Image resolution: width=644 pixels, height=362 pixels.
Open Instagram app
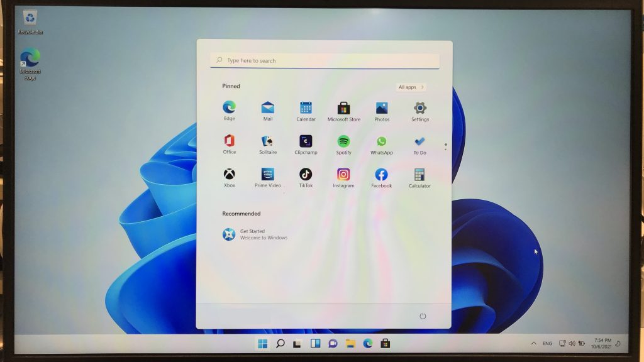343,178
